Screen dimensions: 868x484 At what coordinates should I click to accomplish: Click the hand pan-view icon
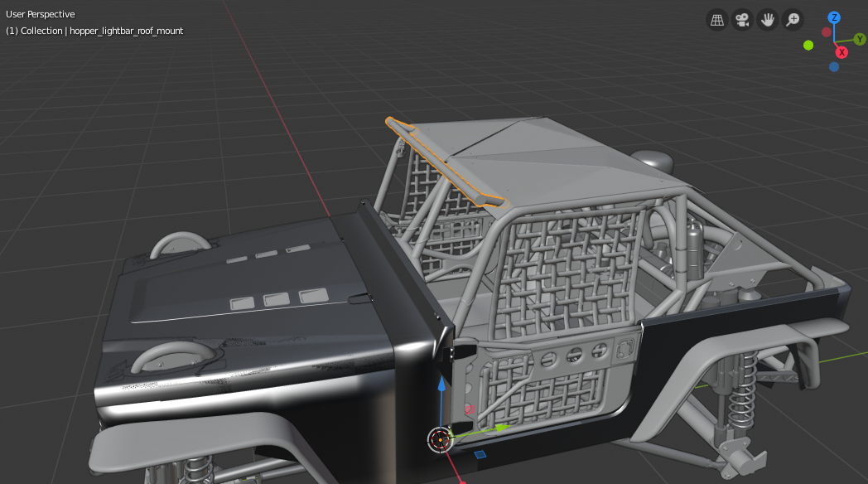click(767, 21)
